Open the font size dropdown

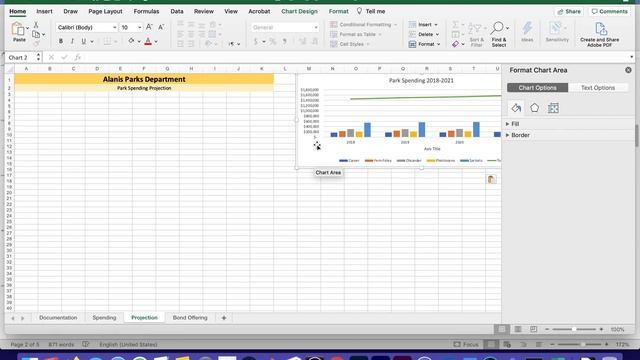tap(140, 27)
